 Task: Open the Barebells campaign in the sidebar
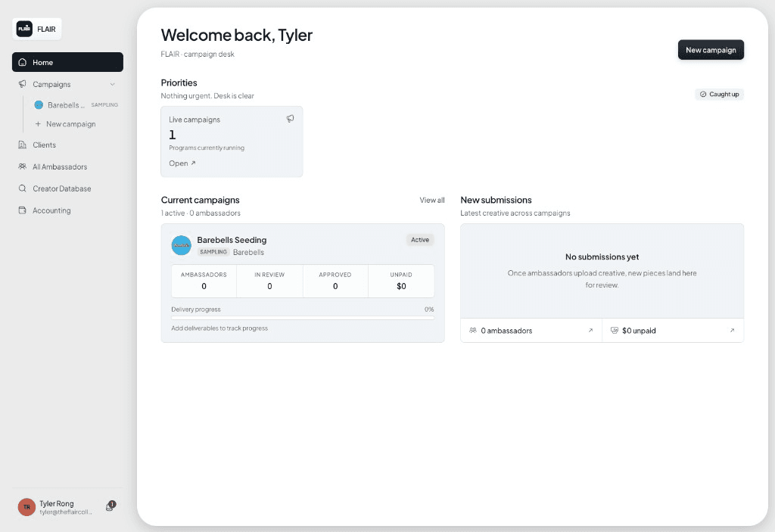coord(76,105)
